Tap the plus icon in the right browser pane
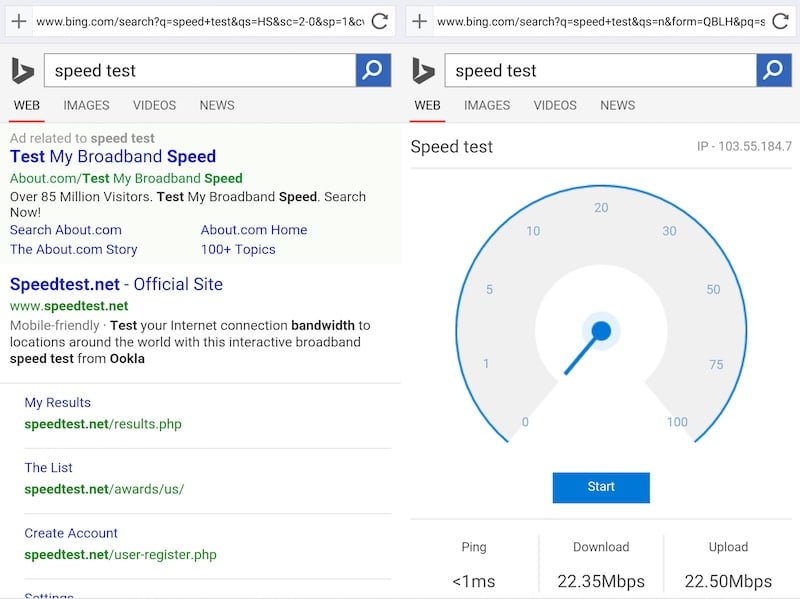800x599 pixels. click(419, 21)
